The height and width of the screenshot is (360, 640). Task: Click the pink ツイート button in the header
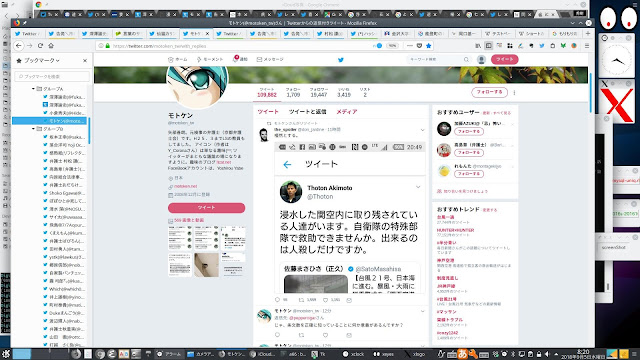coord(504,60)
